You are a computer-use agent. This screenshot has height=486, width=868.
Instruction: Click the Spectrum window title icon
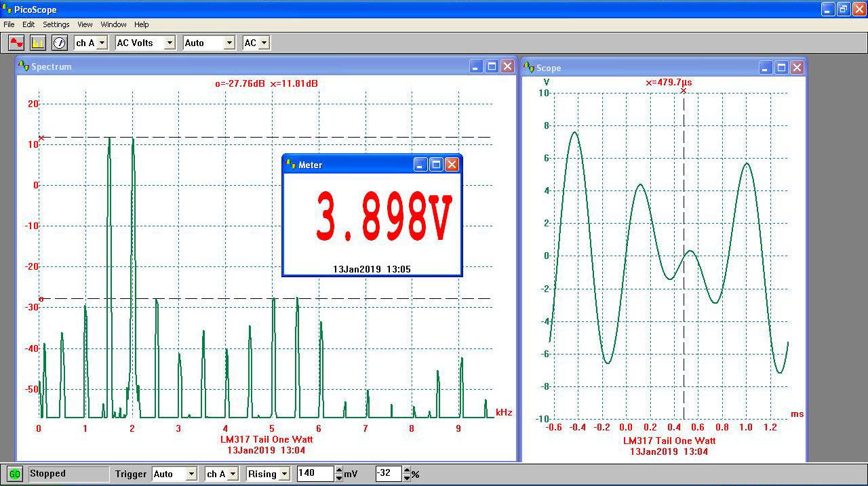pos(24,66)
